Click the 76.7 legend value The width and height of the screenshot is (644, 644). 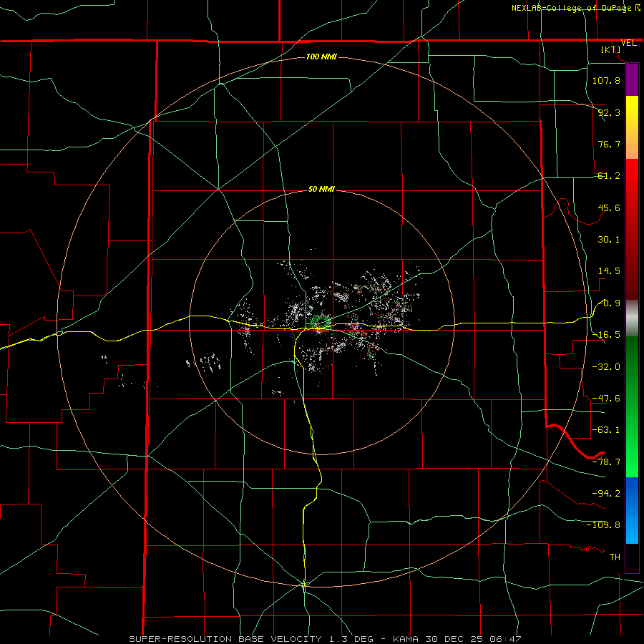coord(609,144)
